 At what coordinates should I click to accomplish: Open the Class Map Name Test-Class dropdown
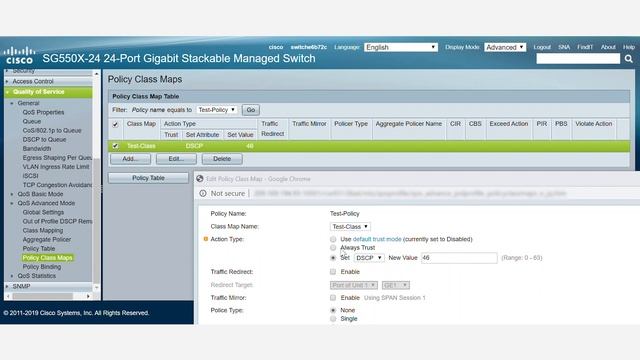click(x=350, y=227)
